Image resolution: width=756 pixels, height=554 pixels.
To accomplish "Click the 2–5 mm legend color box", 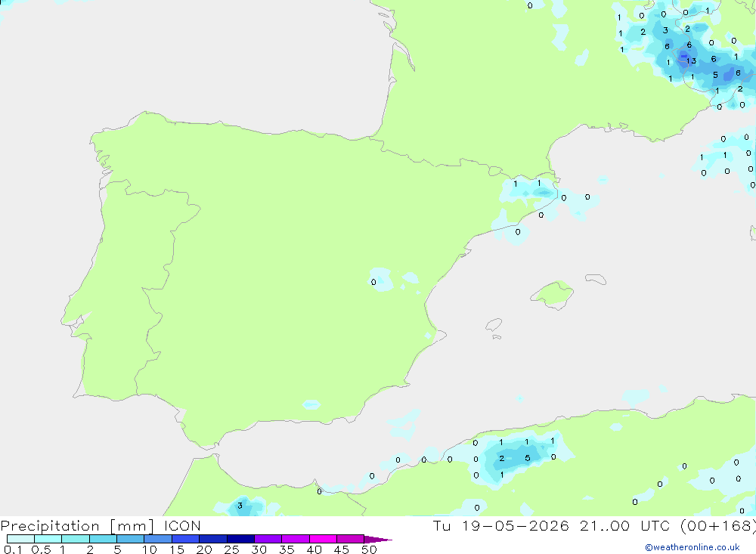I will [103, 539].
